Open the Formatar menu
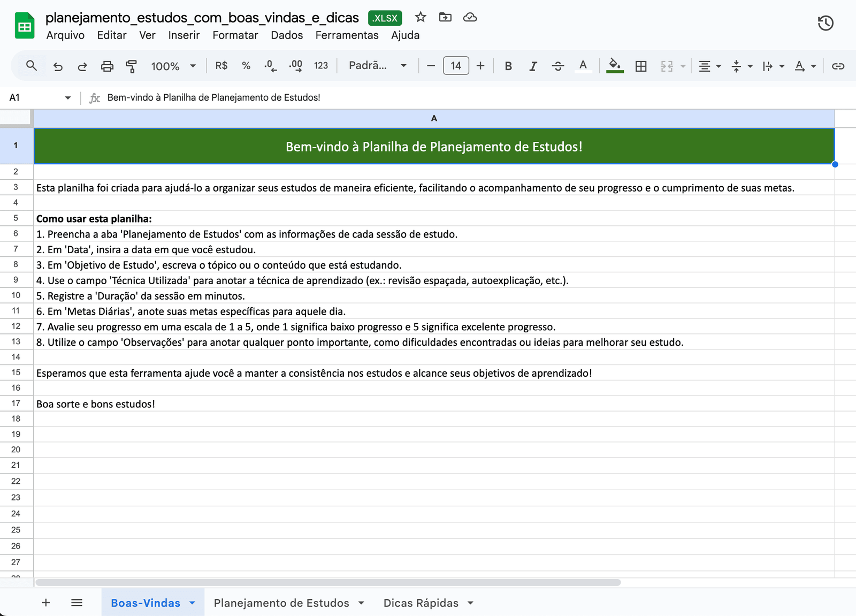856x616 pixels. [235, 35]
